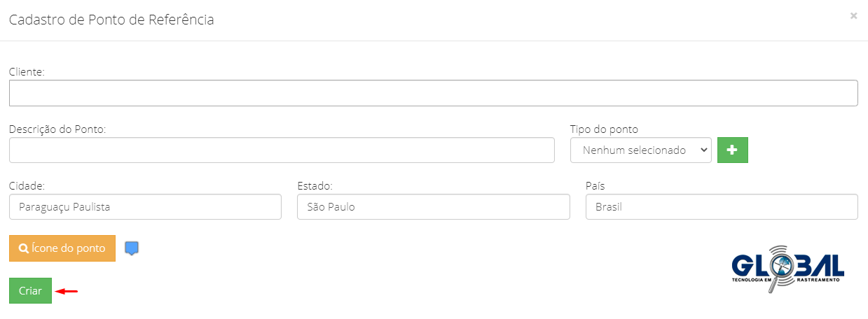The width and height of the screenshot is (868, 319).
Task: Click the Estado field showing São Paulo
Action: tap(434, 207)
